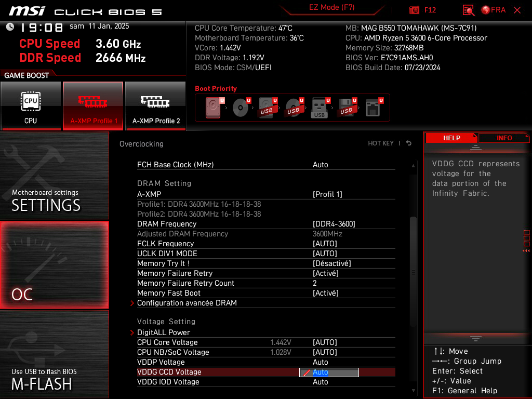Screen dimensions: 532x399
Task: Open the UCLK DIV1 MODE dropdown
Action: [x=325, y=254]
